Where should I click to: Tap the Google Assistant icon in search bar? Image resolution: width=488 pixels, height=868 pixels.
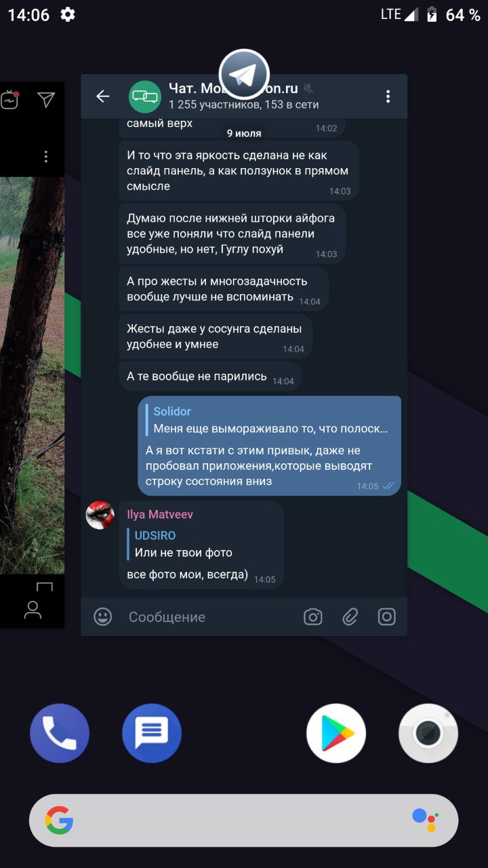pyautogui.click(x=425, y=820)
